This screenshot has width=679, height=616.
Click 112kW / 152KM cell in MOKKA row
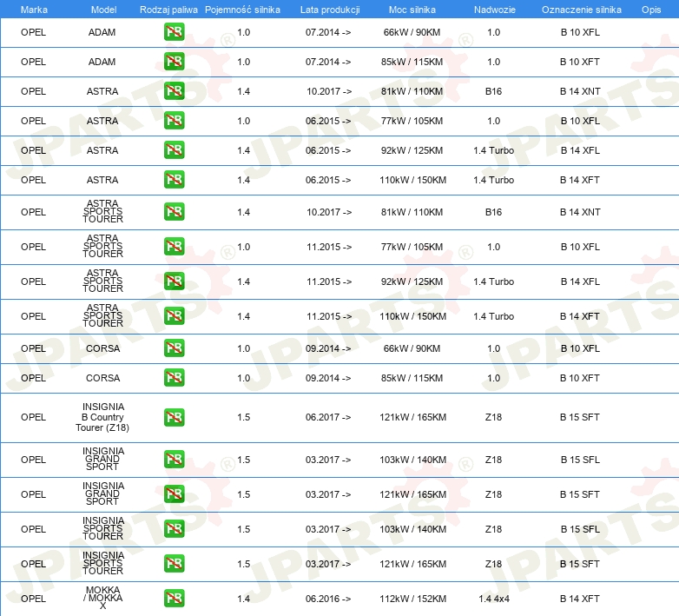point(412,599)
